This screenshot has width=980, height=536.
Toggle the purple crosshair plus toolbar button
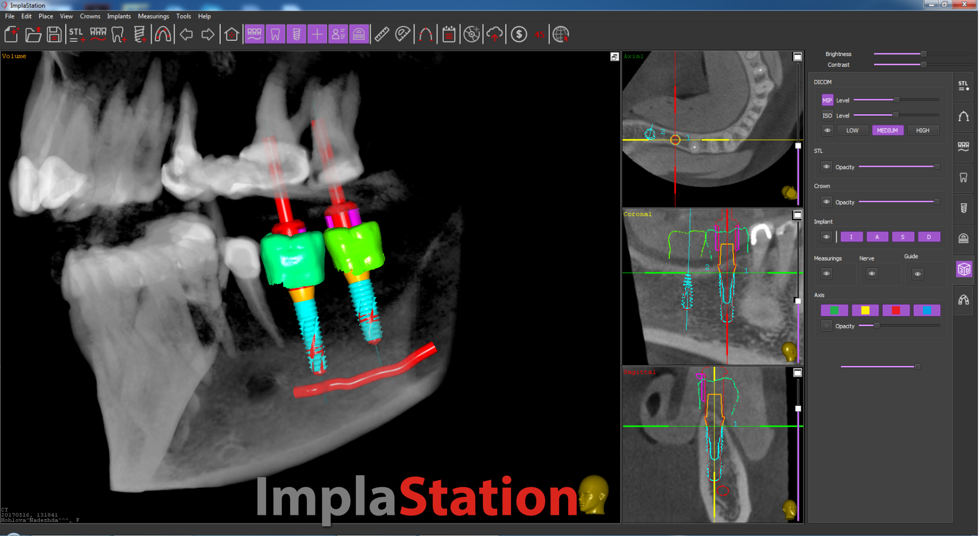(x=317, y=34)
